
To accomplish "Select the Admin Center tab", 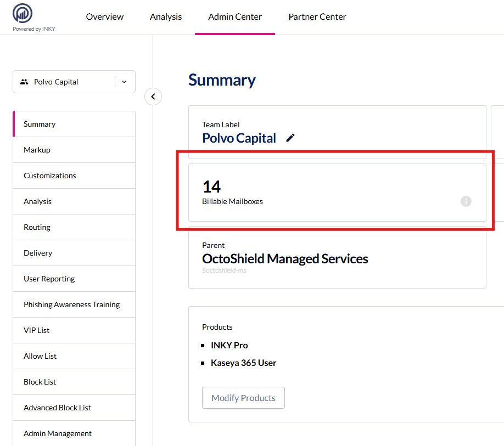I will (x=235, y=17).
